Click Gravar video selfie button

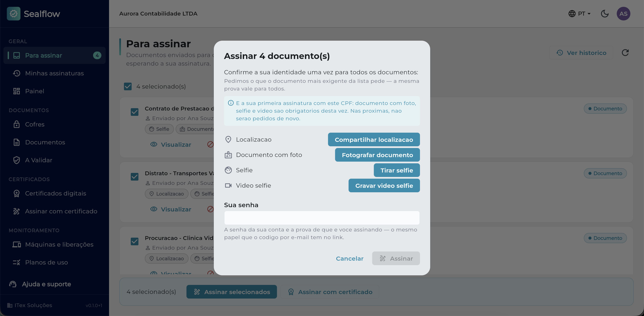384,185
